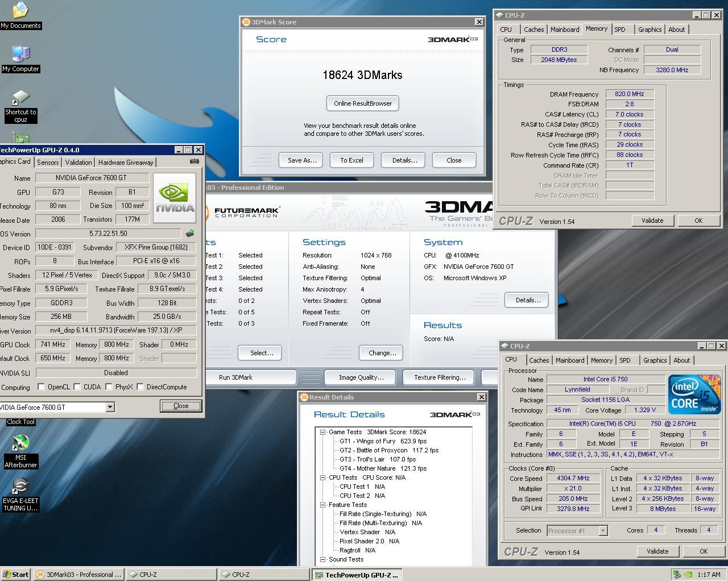This screenshot has width=728, height=582.
Task: Click the 18624 3DMarks score text
Action: 362,75
